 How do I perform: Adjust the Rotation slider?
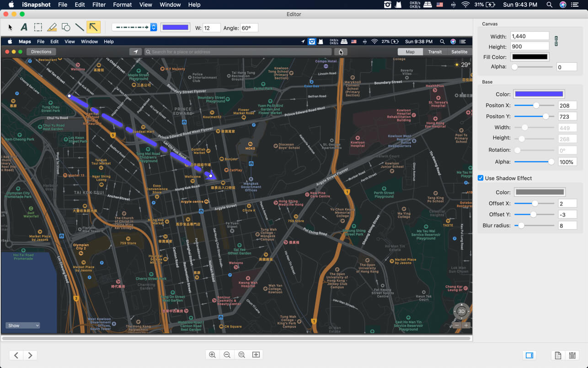pyautogui.click(x=534, y=150)
